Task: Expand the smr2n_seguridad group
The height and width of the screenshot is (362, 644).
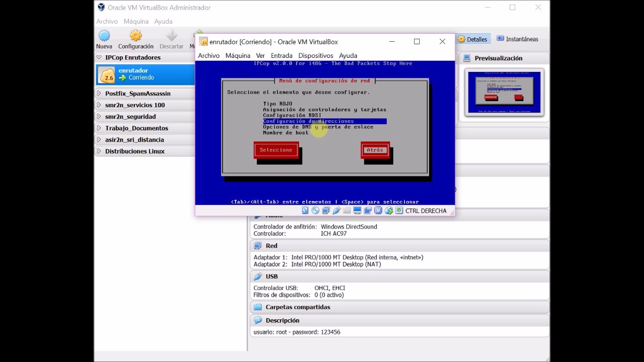Action: click(99, 117)
